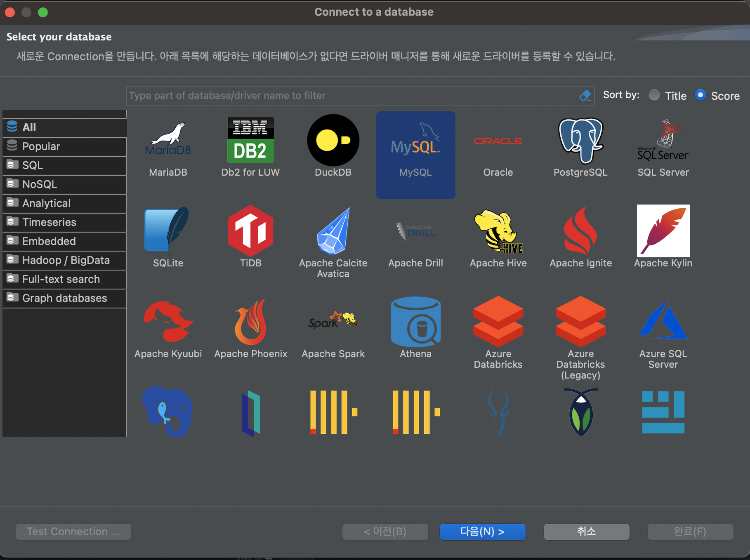This screenshot has width=750, height=560.
Task: Click the 다음(N) next button
Action: point(482,532)
